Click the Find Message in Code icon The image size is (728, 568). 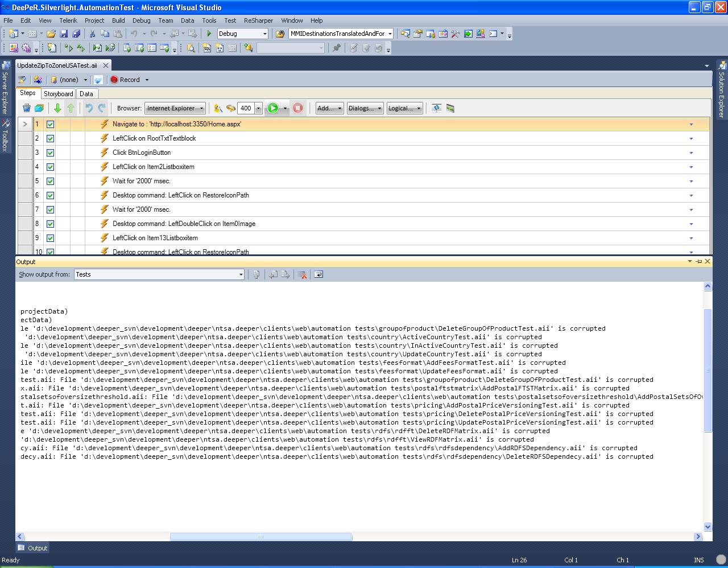coord(256,274)
